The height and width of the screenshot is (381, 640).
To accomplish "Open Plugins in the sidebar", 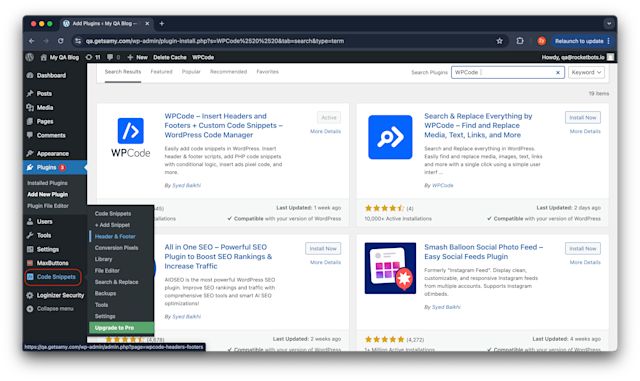I will point(55,167).
